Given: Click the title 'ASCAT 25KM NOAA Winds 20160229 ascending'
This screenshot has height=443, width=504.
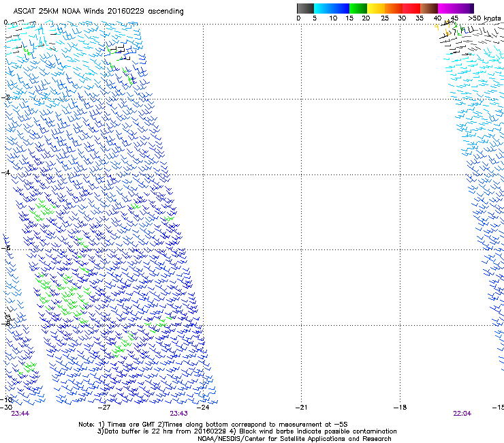Looking at the screenshot, I should 98,12.
